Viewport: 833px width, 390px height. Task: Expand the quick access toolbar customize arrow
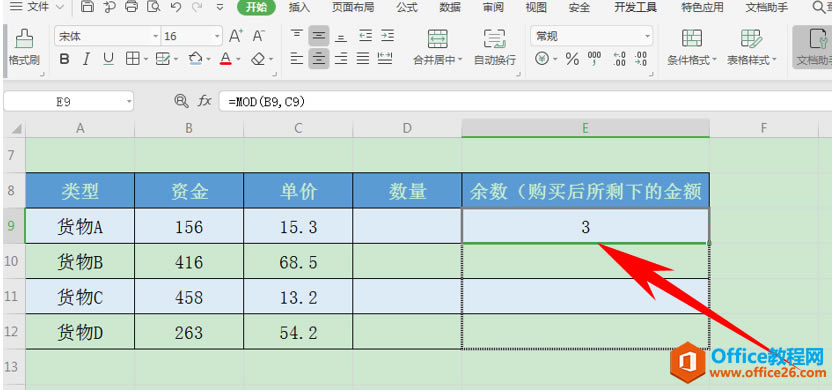tap(220, 7)
